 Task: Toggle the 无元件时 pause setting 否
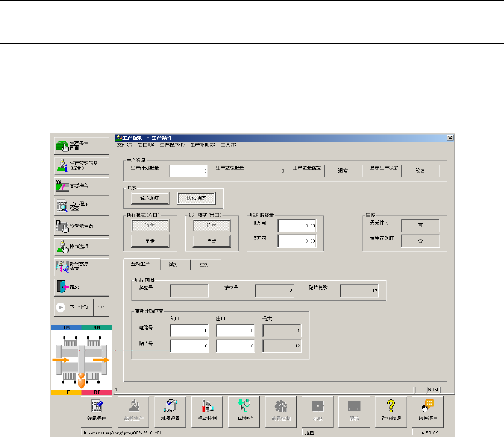click(420, 225)
